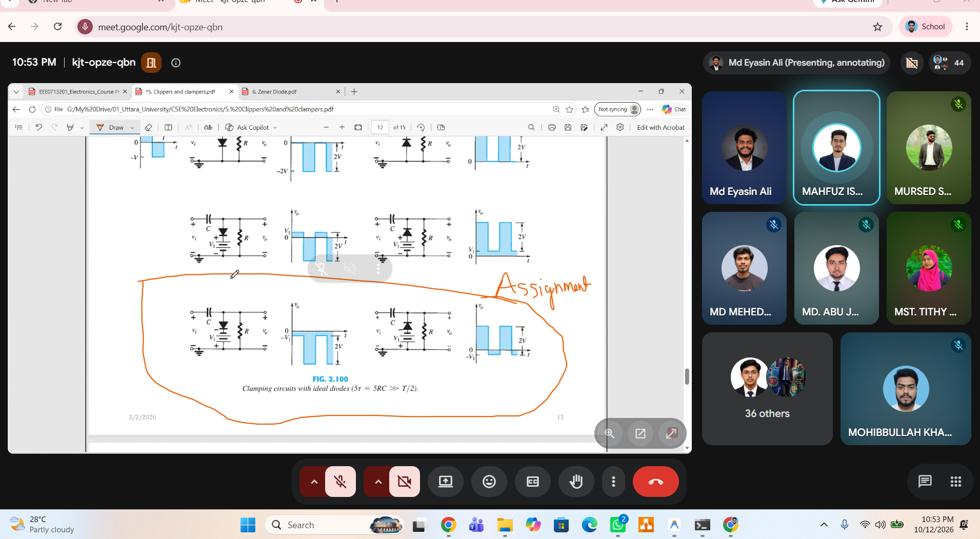Image resolution: width=980 pixels, height=539 pixels.
Task: Click Edit with Acrobat
Action: pos(661,127)
